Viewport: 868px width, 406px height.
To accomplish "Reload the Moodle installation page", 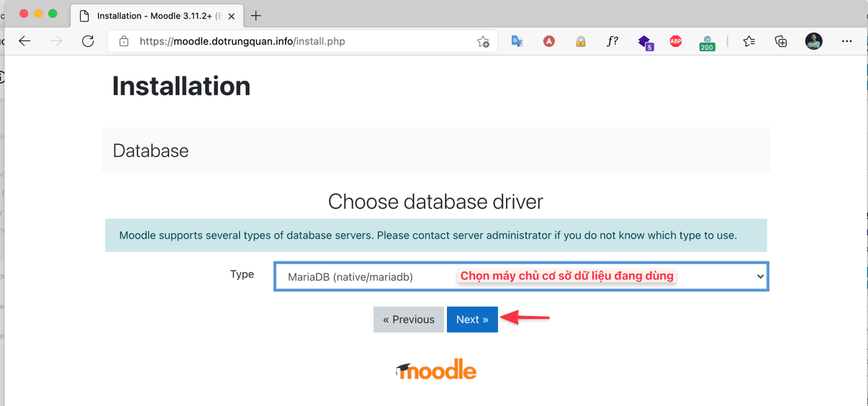I will pos(88,41).
